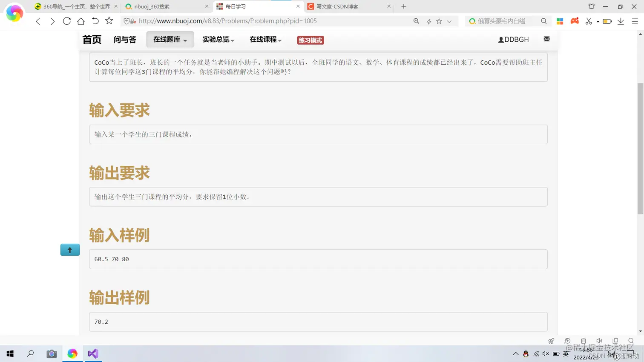This screenshot has width=644, height=362.
Task: Expand the 实验总览 dropdown menu
Action: (x=218, y=40)
